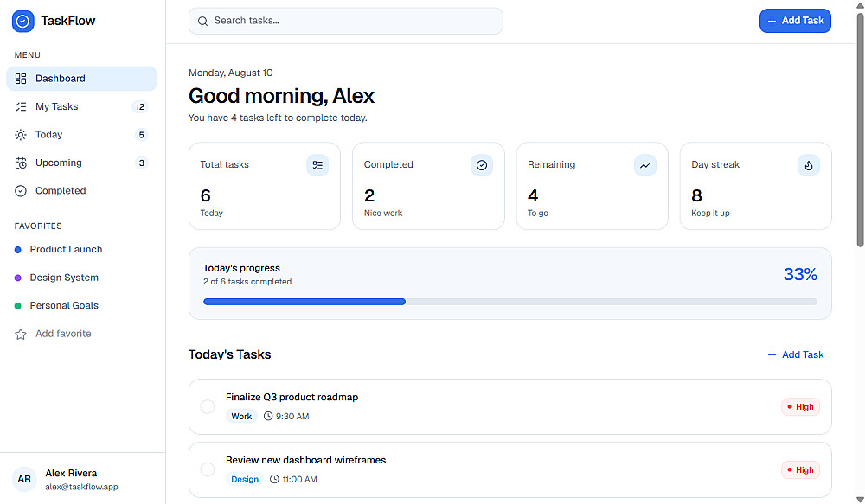
Task: Open the Product Launch favorite
Action: click(x=81, y=249)
